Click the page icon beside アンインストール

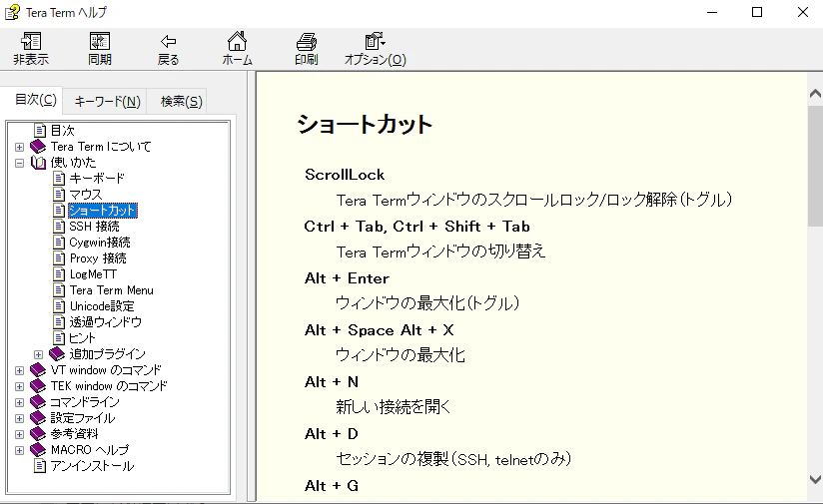[x=40, y=466]
